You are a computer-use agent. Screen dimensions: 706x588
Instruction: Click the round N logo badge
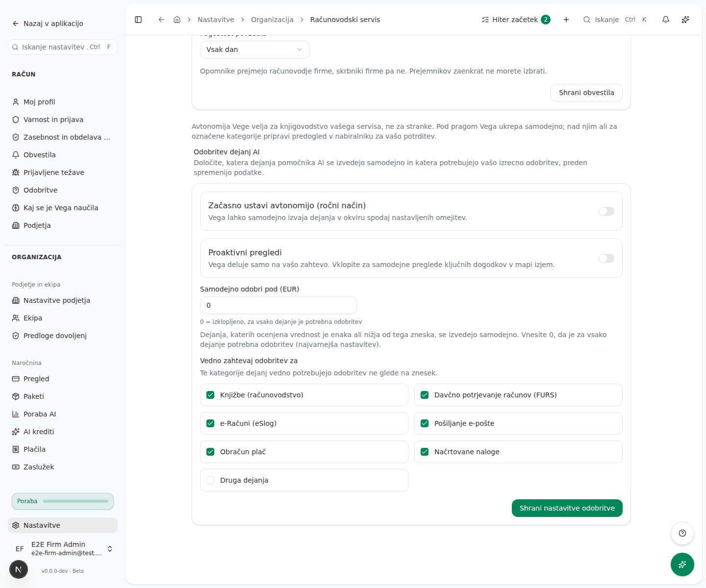[19, 569]
